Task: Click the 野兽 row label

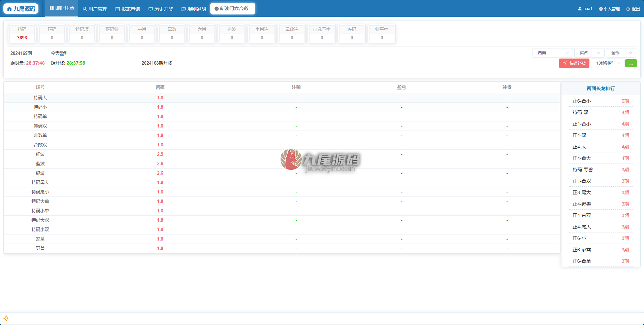Action: point(40,248)
